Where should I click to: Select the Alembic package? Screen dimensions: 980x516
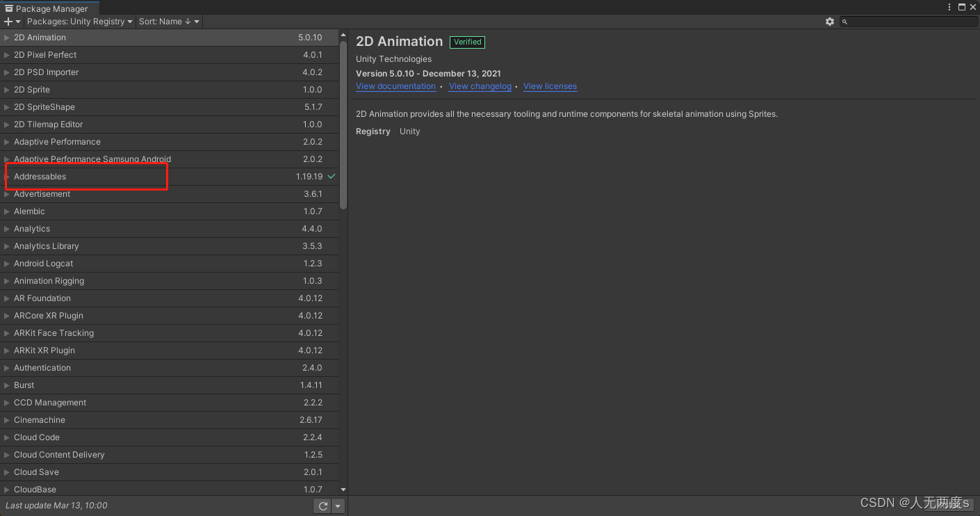point(170,211)
